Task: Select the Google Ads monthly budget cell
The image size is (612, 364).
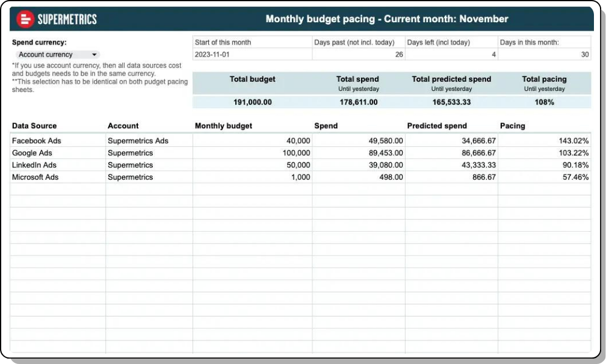Action: [252, 153]
